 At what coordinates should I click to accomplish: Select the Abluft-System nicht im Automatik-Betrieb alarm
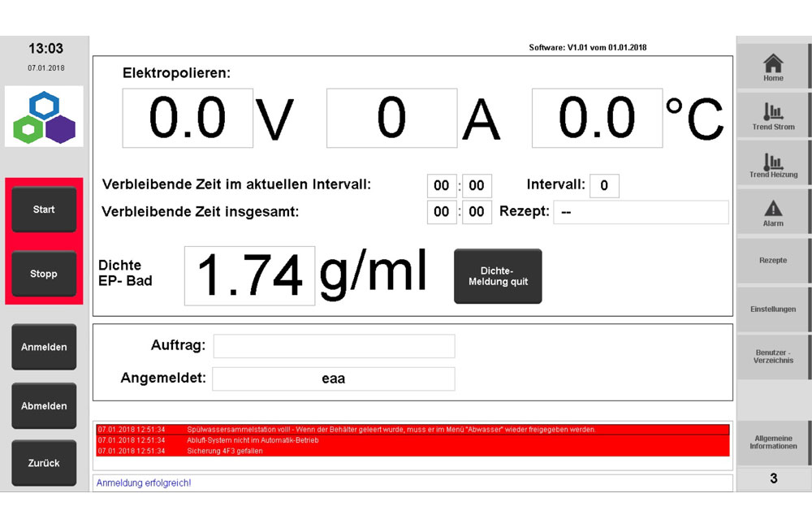pyautogui.click(x=412, y=440)
